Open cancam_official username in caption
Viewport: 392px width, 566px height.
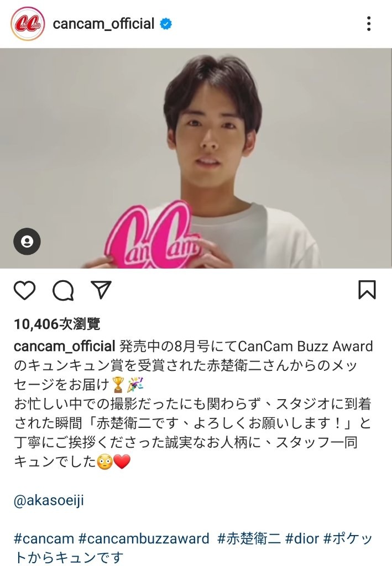(x=64, y=346)
